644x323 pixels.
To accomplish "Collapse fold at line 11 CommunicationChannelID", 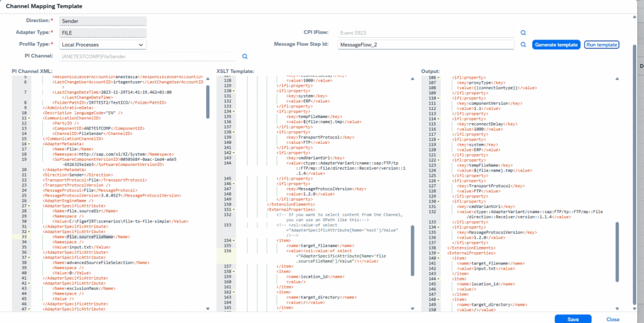I will 29,118.
